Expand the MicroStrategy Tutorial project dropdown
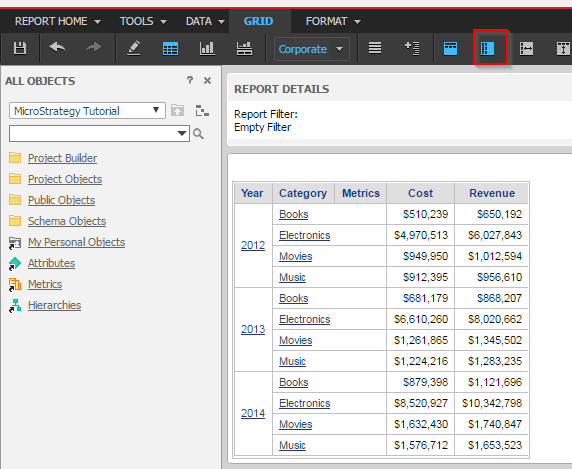This screenshot has width=572, height=469. (x=87, y=111)
